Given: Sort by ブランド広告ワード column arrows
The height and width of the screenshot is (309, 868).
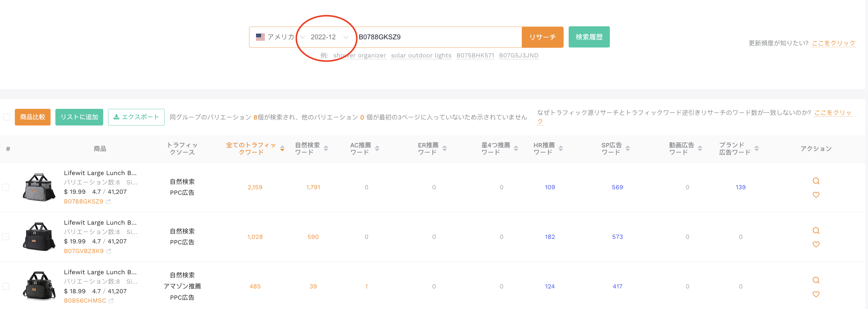Looking at the screenshot, I should (756, 148).
